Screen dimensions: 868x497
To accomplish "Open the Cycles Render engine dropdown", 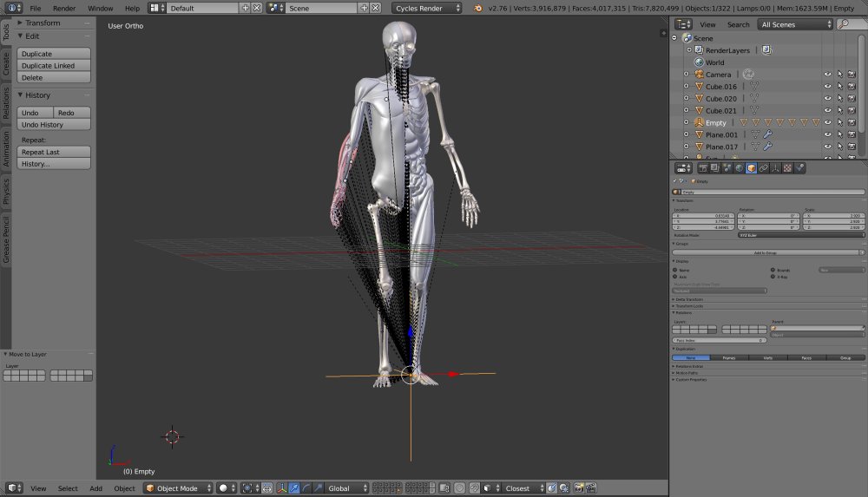I will (x=426, y=9).
